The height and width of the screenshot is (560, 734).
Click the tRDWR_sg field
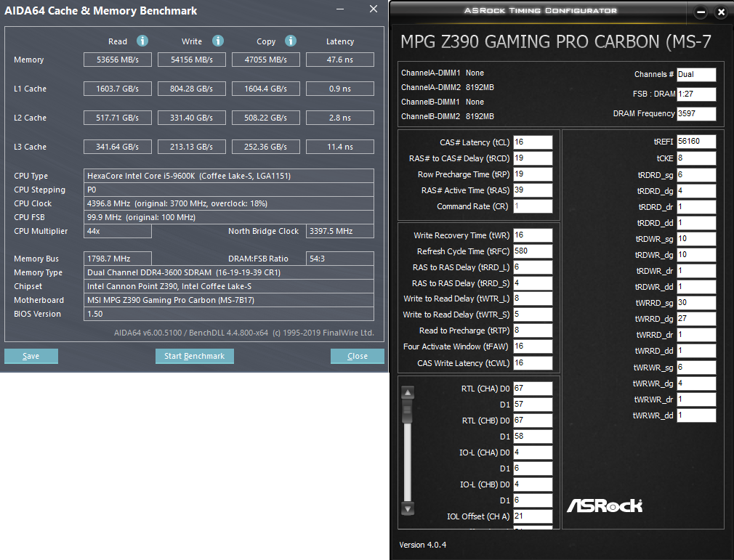[696, 238]
